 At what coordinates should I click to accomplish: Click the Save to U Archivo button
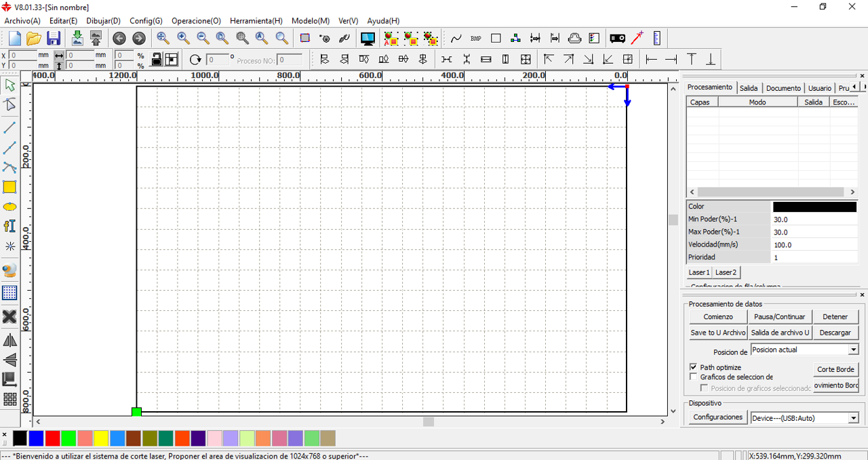point(717,333)
